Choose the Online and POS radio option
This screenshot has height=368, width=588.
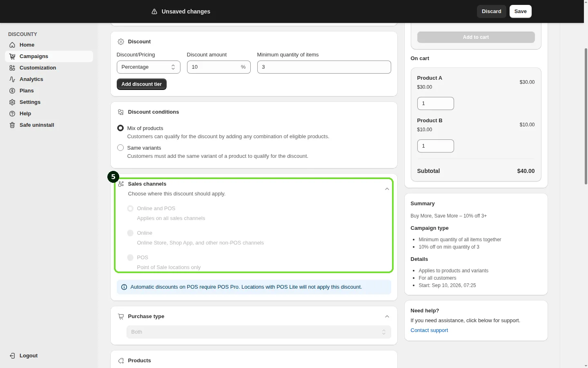[x=130, y=209]
